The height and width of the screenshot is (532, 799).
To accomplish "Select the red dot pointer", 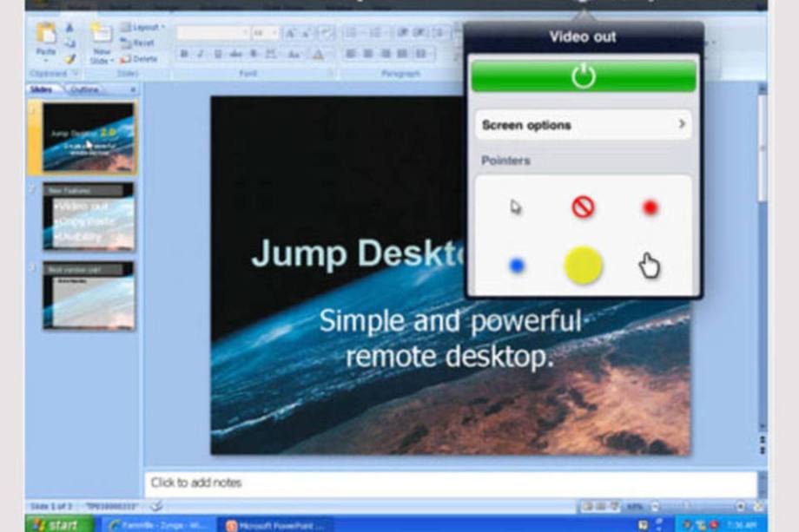I will pos(650,207).
